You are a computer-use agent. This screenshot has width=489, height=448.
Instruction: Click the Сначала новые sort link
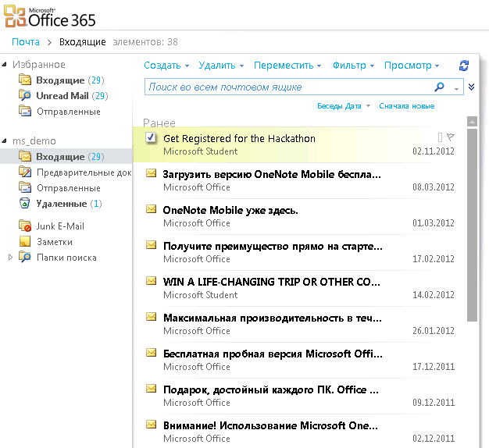pos(406,106)
